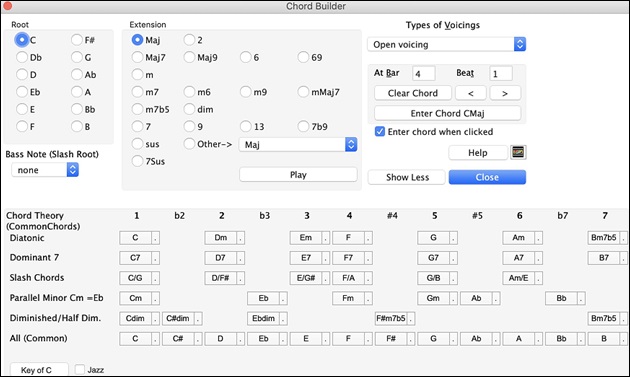Click the previous chord arrow button
Image resolution: width=630 pixels, height=377 pixels.
point(470,93)
